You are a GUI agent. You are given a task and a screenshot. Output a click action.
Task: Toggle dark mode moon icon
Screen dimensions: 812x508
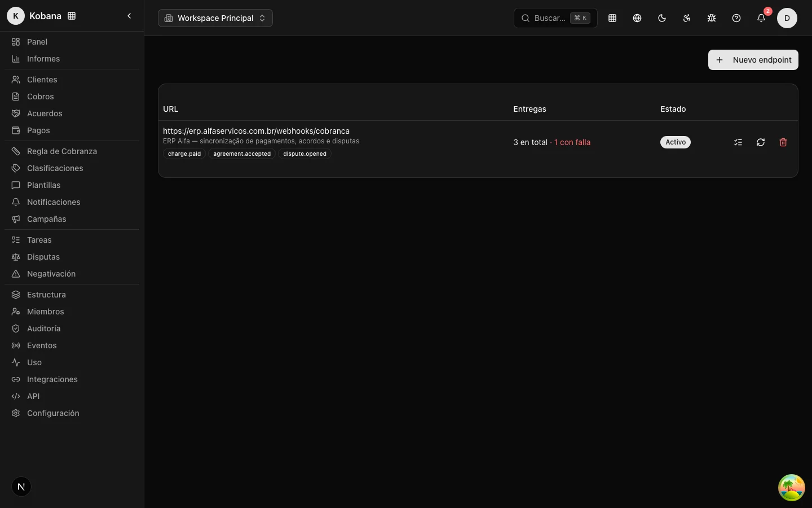(x=662, y=18)
